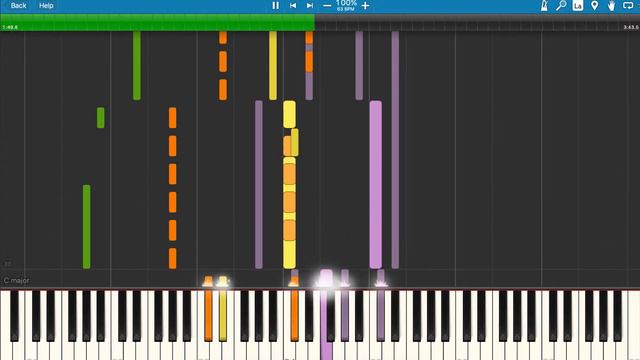The height and width of the screenshot is (360, 640).
Task: Seek in the gray unplayed part of the song progress bar
Action: click(477, 22)
